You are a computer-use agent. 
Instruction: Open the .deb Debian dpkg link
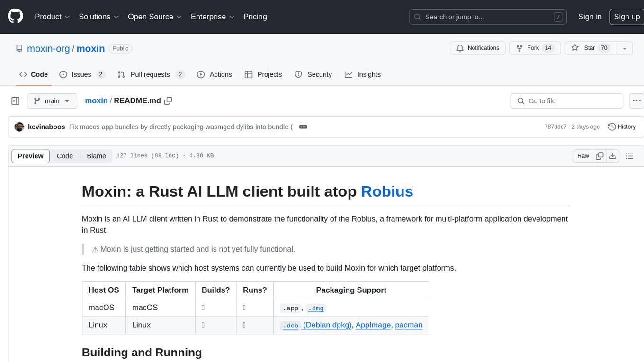point(316,325)
